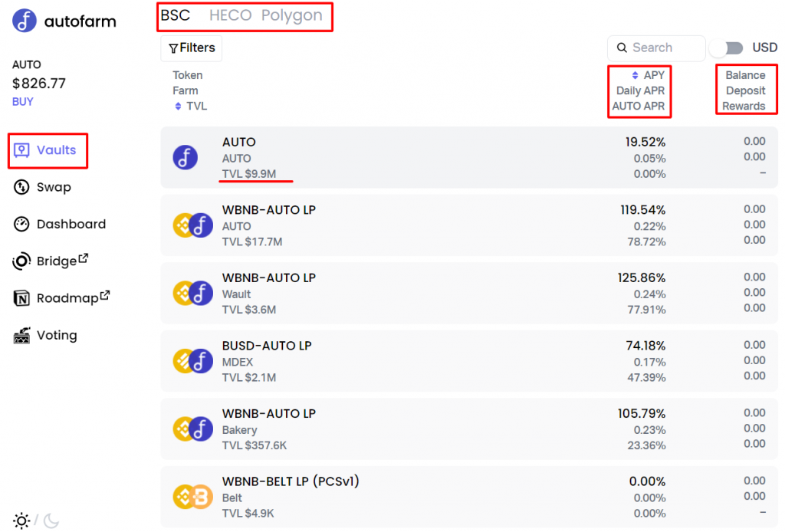This screenshot has width=785, height=532.
Task: Click TVL $17.7M text
Action: click(x=252, y=241)
